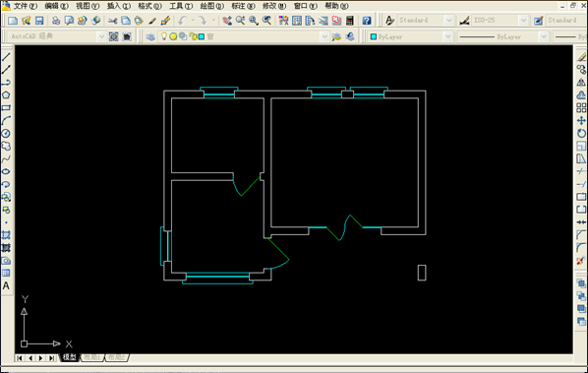Expand the AutoCAD 经典 workspace dropdown
Viewport: 588px width, 373px height.
point(101,36)
